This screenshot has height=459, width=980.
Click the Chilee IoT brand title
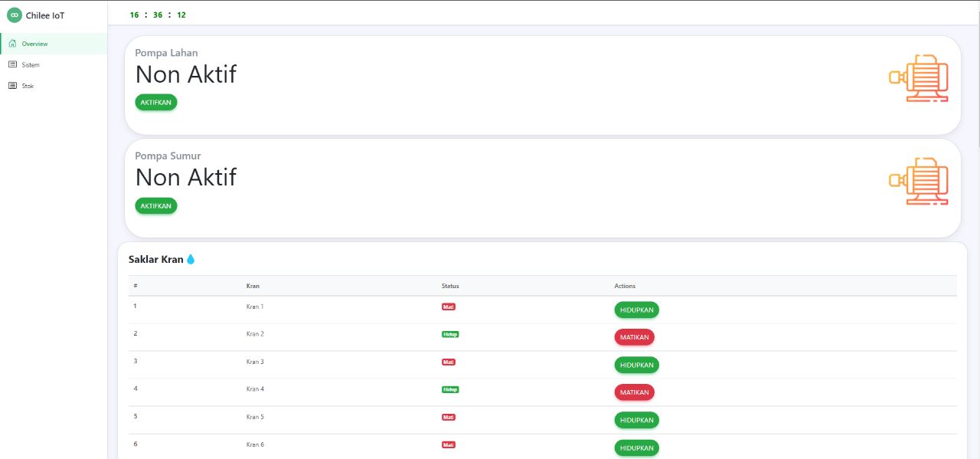[45, 15]
